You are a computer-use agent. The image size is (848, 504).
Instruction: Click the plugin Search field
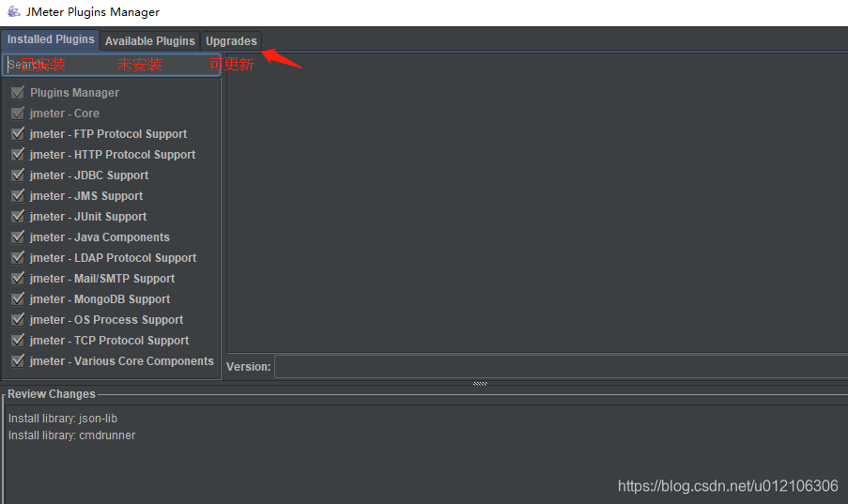click(112, 65)
